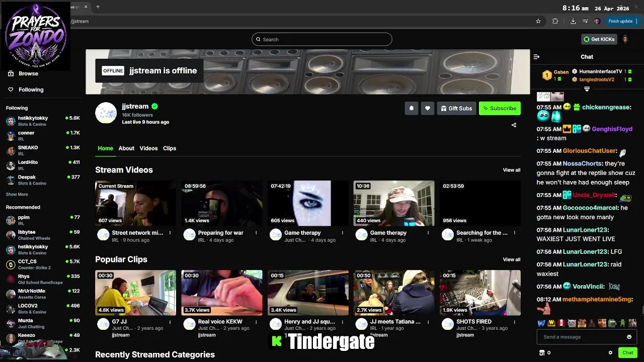Open the emoji picker in message box
Viewport: 644px width, 362px height.
(629, 337)
